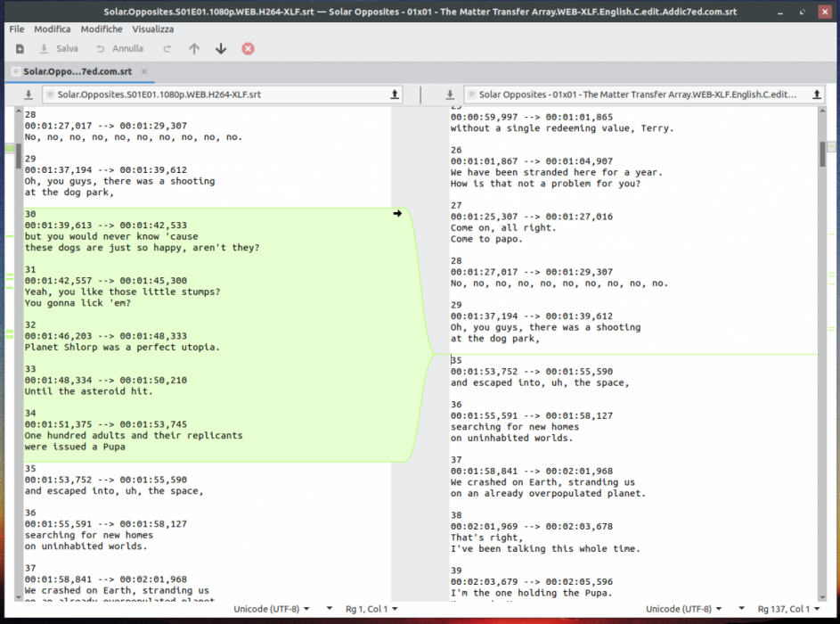Open the File menu
840x624 pixels.
click(17, 29)
